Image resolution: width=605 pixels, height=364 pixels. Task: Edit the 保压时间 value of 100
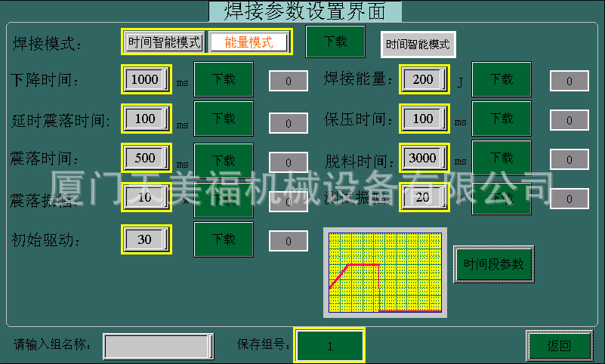tap(424, 119)
